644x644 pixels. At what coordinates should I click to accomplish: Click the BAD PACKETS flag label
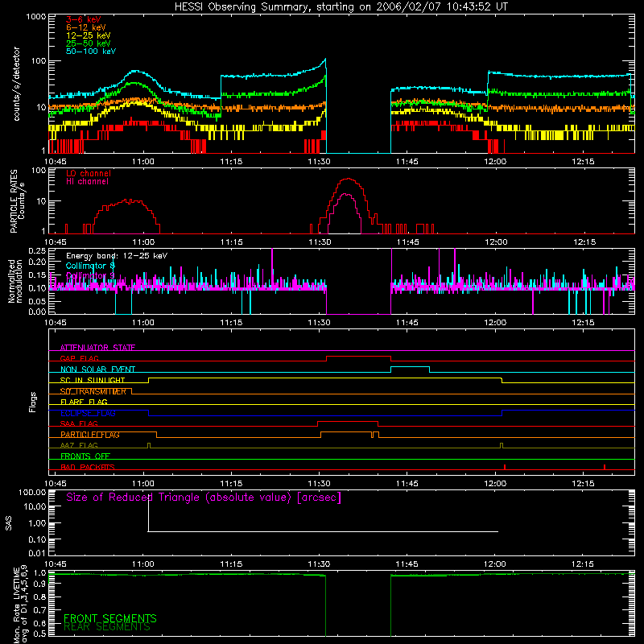[88, 467]
